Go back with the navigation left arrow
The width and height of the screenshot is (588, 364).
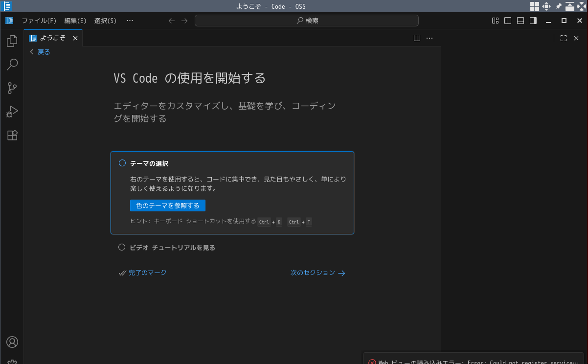pyautogui.click(x=171, y=21)
